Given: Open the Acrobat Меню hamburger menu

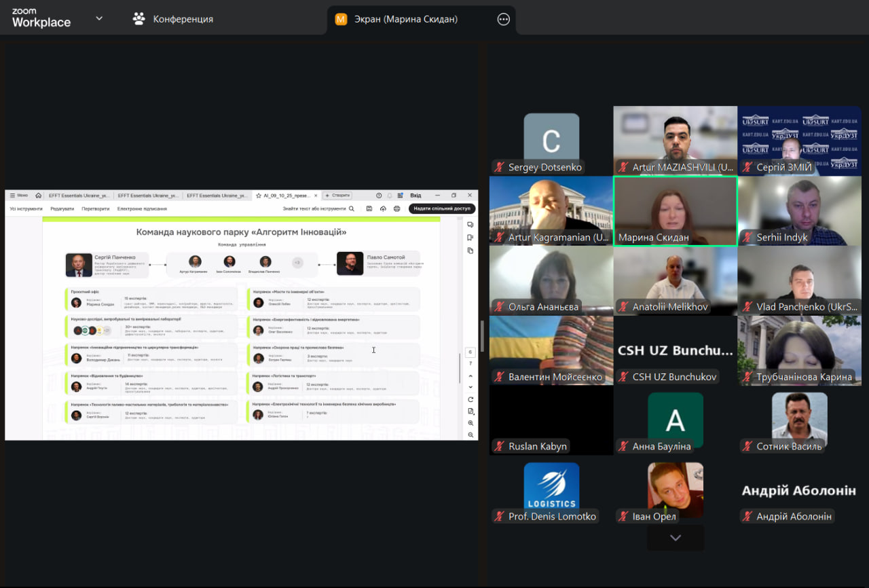Looking at the screenshot, I should (x=19, y=196).
